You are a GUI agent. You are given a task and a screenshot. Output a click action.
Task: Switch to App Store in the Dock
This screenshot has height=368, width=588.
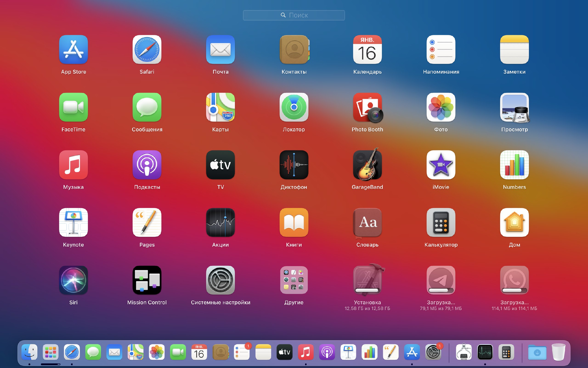pyautogui.click(x=412, y=352)
